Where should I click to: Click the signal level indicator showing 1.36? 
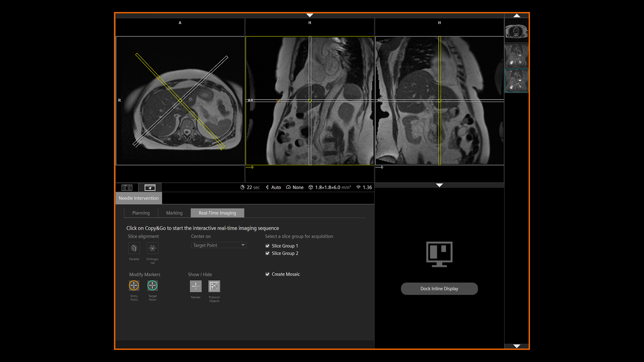[364, 187]
